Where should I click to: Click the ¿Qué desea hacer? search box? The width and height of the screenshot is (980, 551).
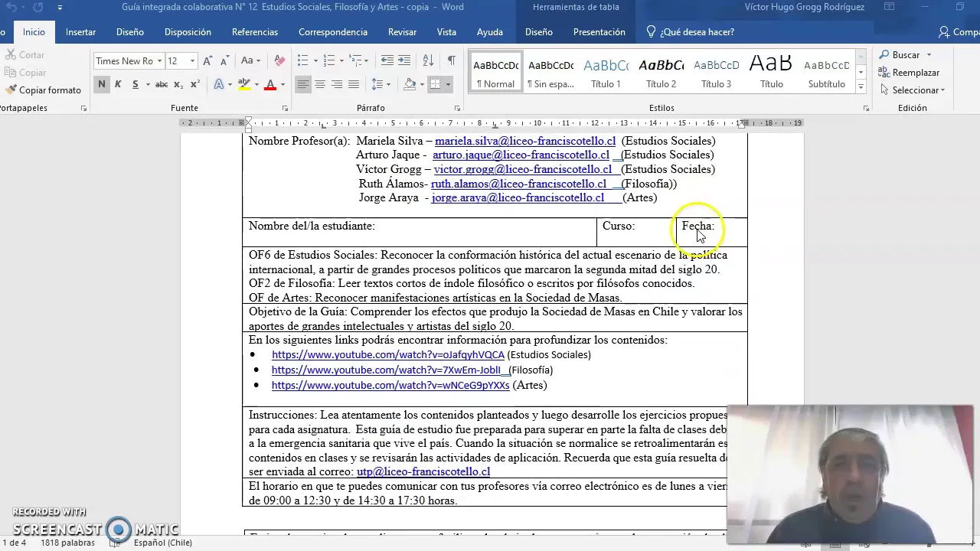pyautogui.click(x=691, y=32)
